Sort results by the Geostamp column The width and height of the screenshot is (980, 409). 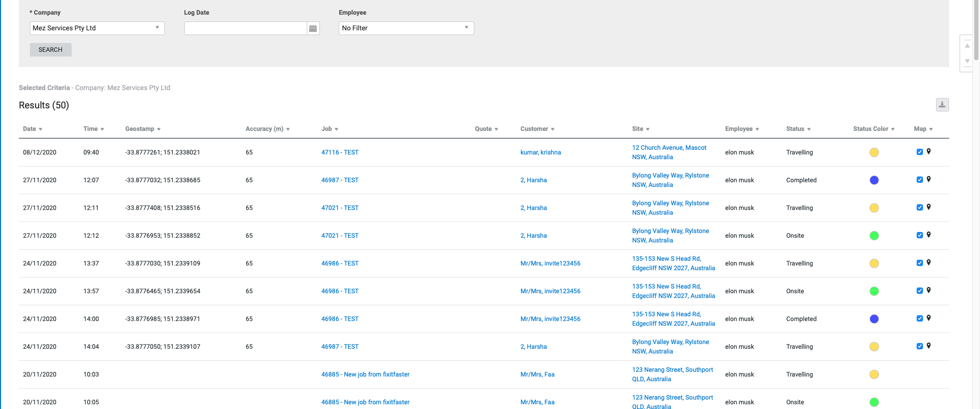tap(143, 129)
